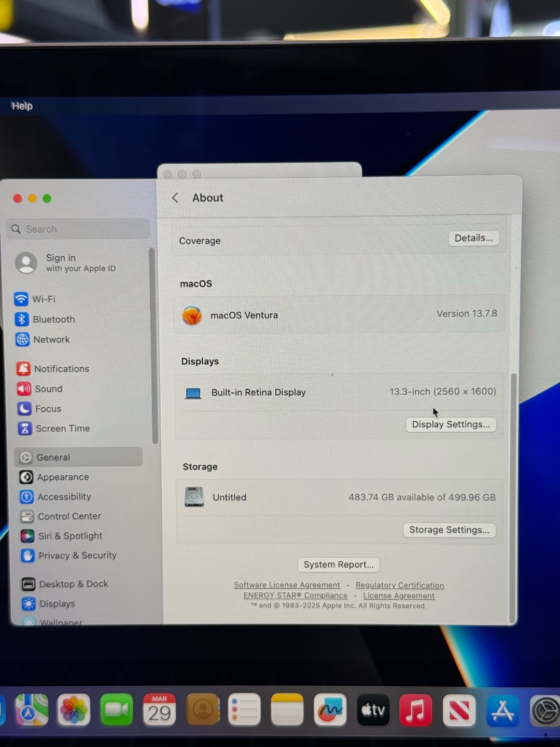Sign in with your Apple ID
The image size is (560, 747).
(x=66, y=263)
